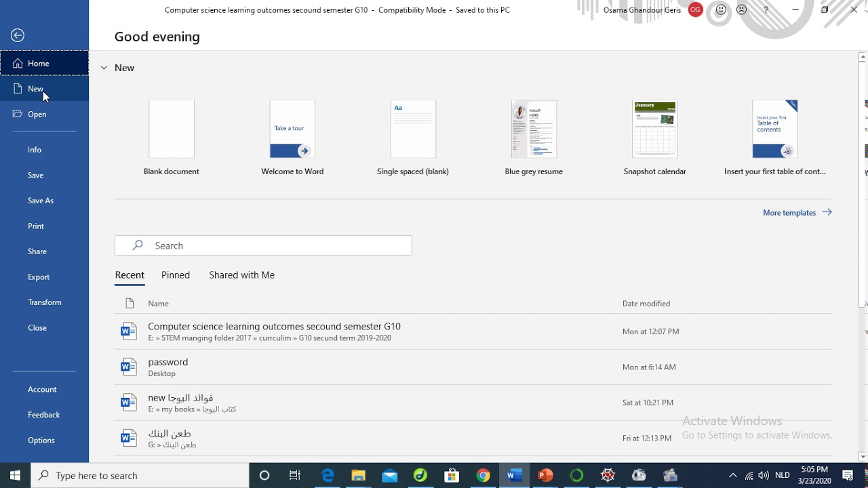
Task: Open the password document on Desktop
Action: [473, 367]
